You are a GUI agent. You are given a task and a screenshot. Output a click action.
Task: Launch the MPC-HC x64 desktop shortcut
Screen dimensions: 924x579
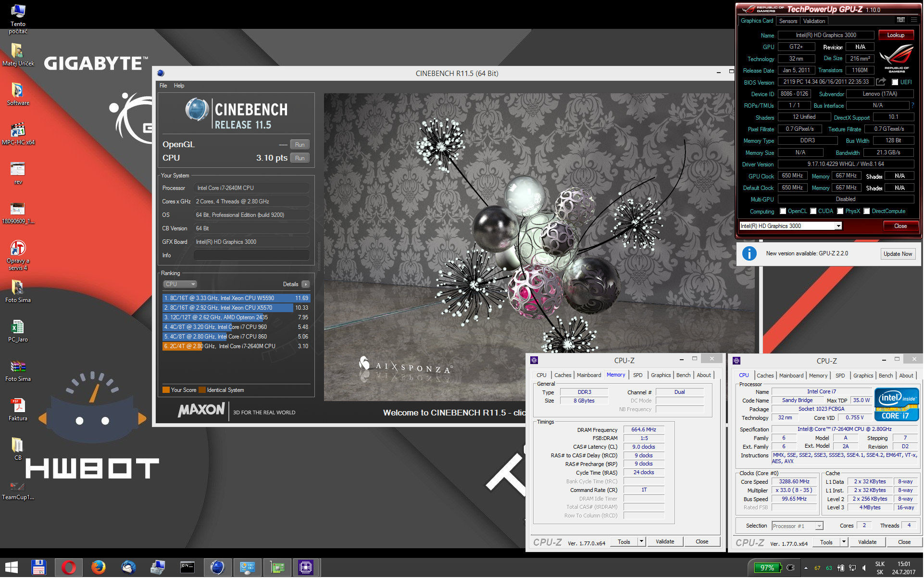(18, 134)
